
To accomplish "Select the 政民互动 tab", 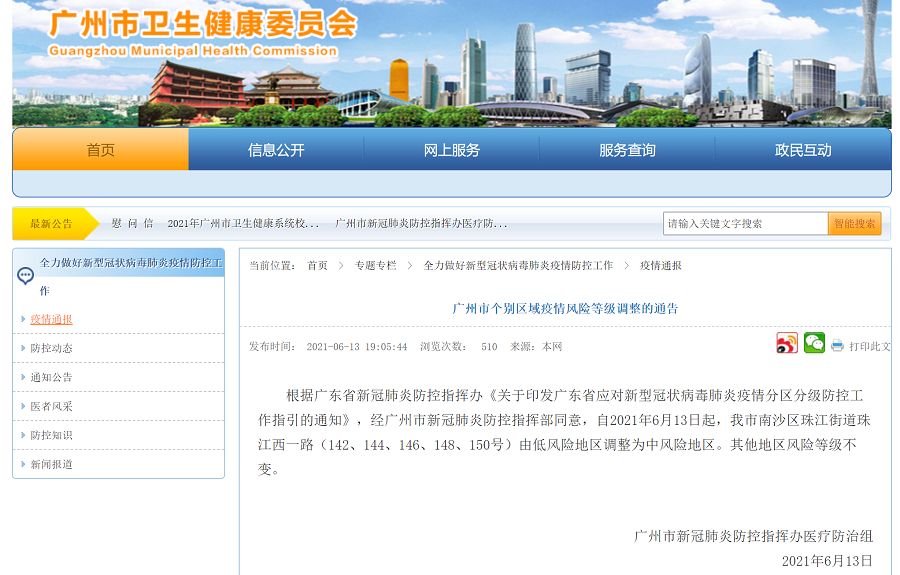I will [x=803, y=150].
